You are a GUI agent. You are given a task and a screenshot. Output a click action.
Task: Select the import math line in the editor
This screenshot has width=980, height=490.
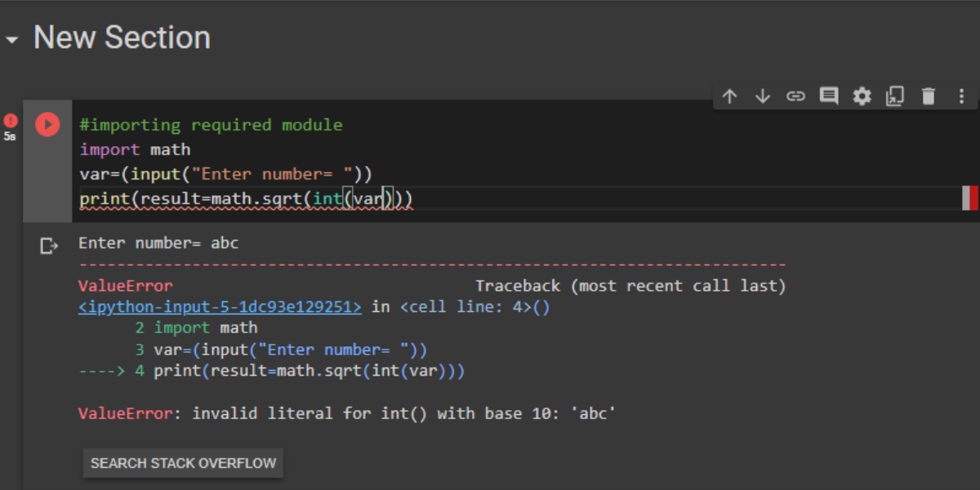[x=135, y=149]
